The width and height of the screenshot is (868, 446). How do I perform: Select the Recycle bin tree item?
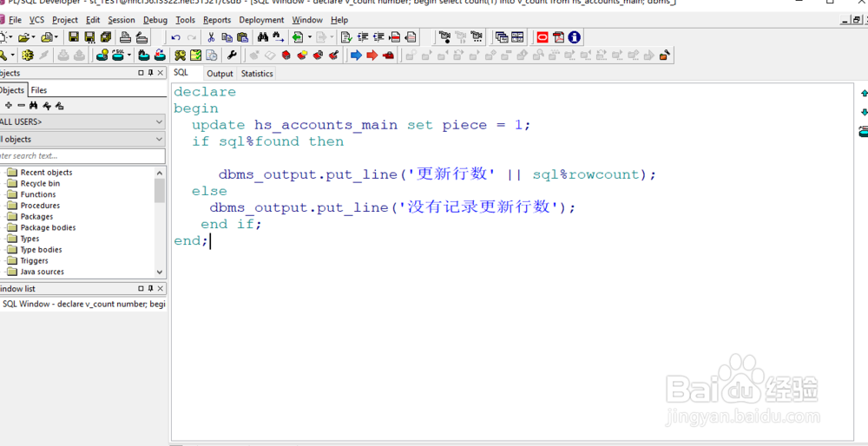[41, 183]
